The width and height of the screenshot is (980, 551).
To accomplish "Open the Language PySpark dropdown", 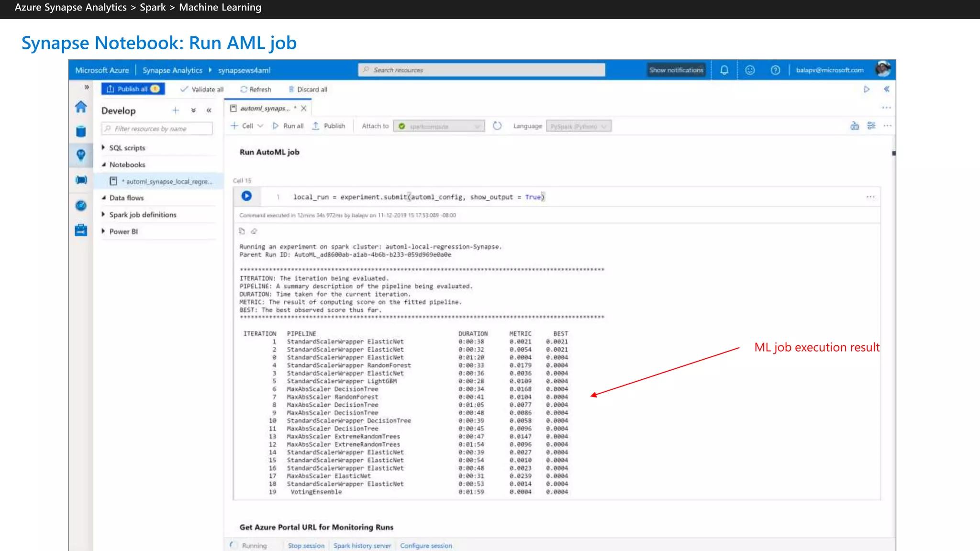I will point(579,126).
